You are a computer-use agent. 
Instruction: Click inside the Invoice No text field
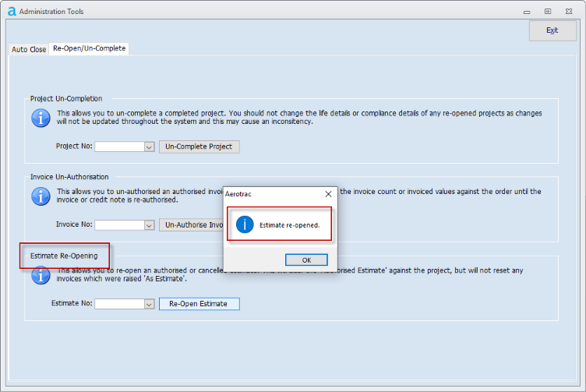click(118, 225)
